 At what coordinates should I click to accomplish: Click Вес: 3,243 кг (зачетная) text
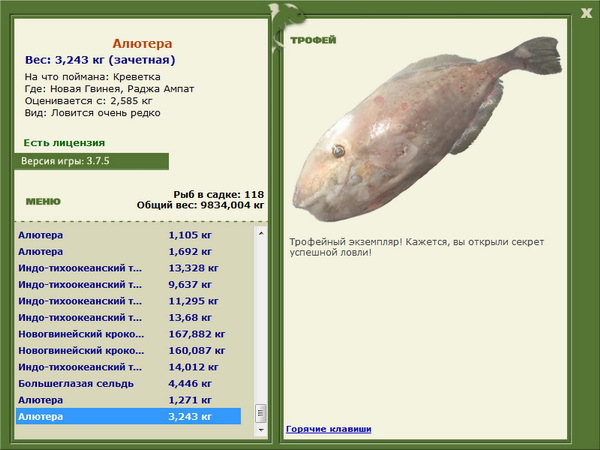tap(100, 60)
